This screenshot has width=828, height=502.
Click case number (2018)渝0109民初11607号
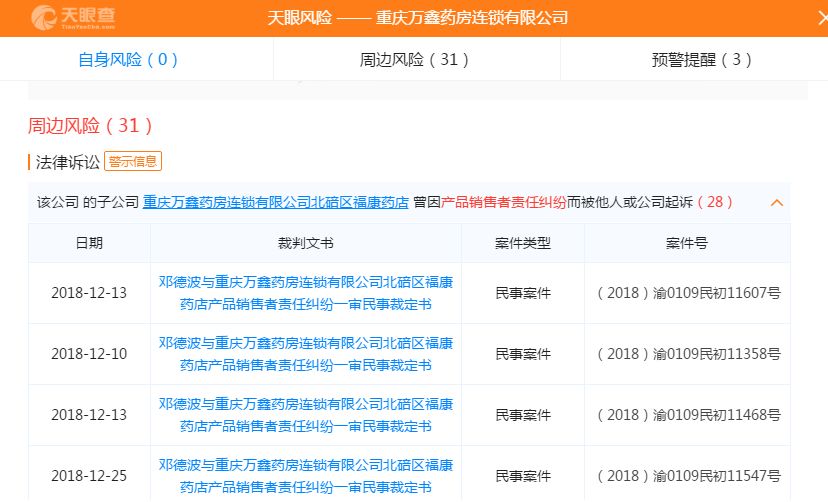[x=687, y=293]
